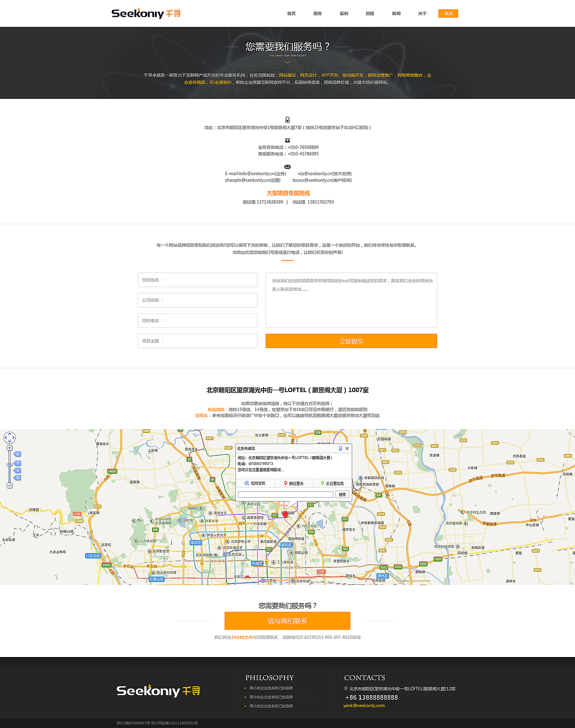Focus the 公司名称 input field
The image size is (575, 728).
[x=198, y=300]
